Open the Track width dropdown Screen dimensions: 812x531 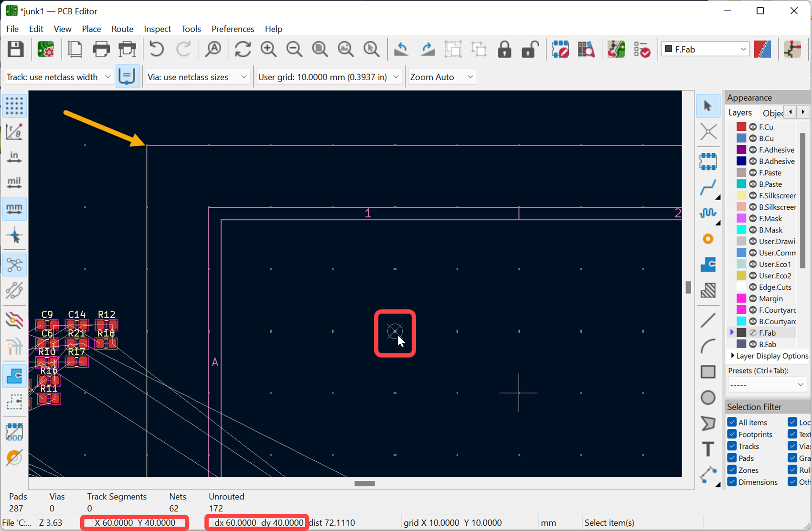(59, 77)
